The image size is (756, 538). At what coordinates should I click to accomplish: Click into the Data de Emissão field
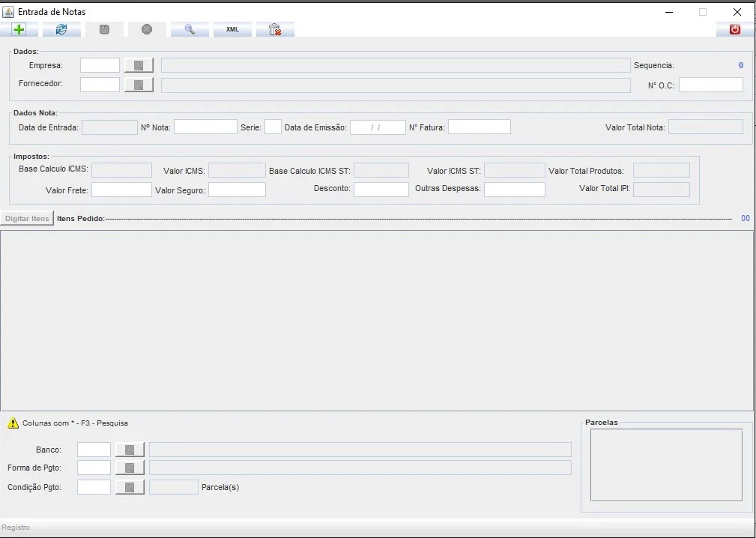click(x=378, y=127)
